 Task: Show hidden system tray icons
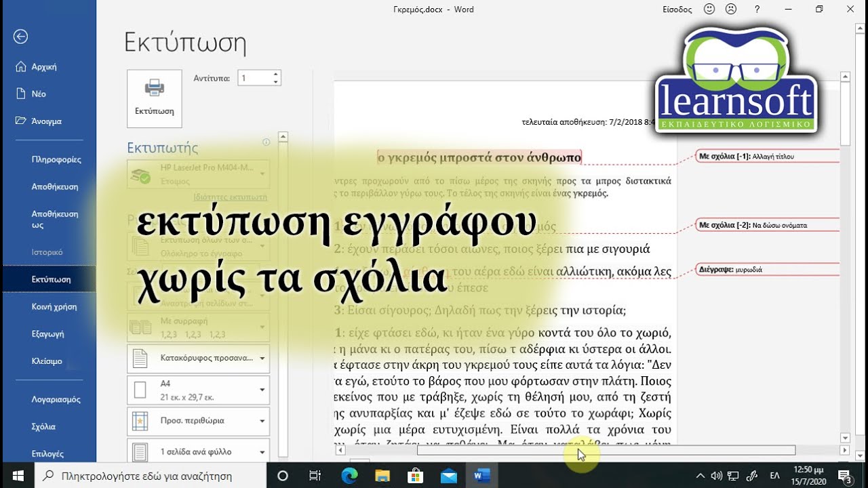point(701,476)
